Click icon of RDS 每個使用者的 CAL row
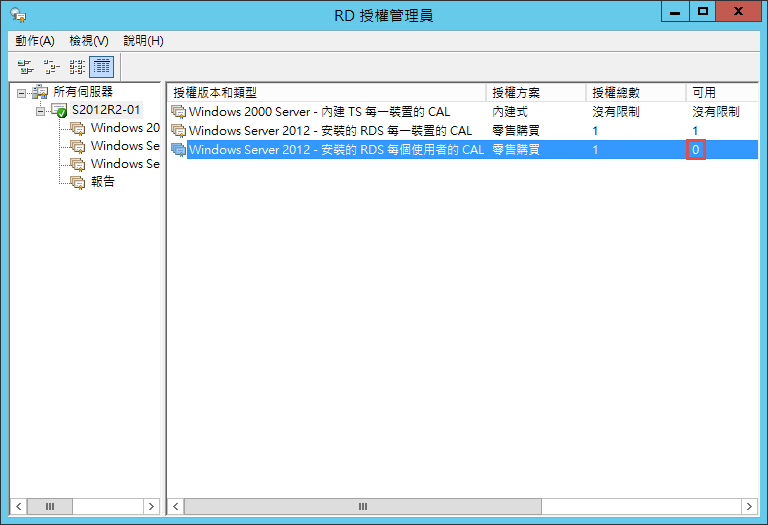This screenshot has width=768, height=525. (x=178, y=150)
